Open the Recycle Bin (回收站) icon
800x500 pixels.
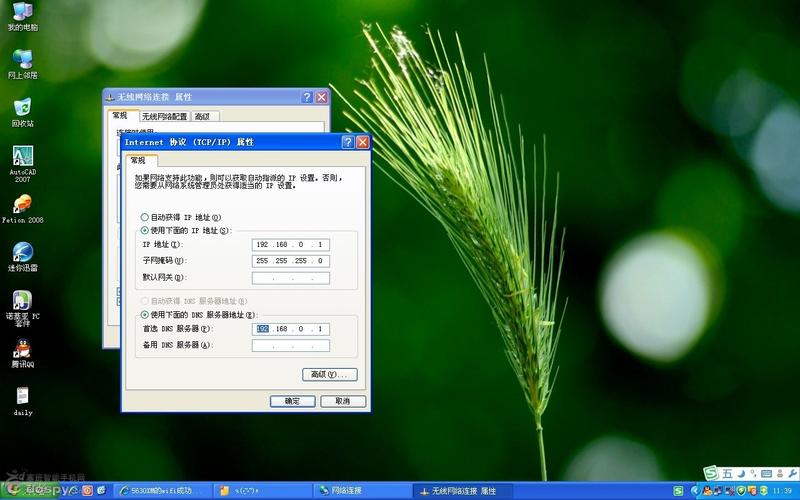pos(22,109)
